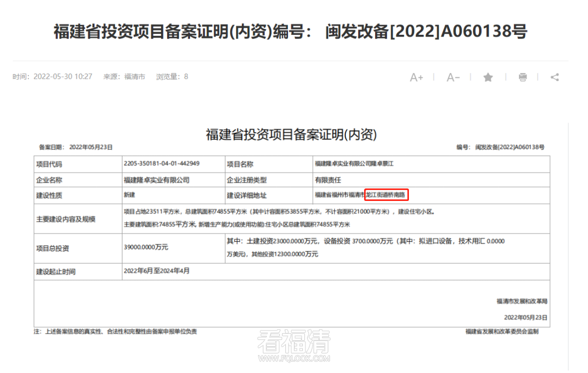This screenshot has width=588, height=373.
Task: Click the filing date 备案日期:2022年05月23日
Action: point(76,148)
